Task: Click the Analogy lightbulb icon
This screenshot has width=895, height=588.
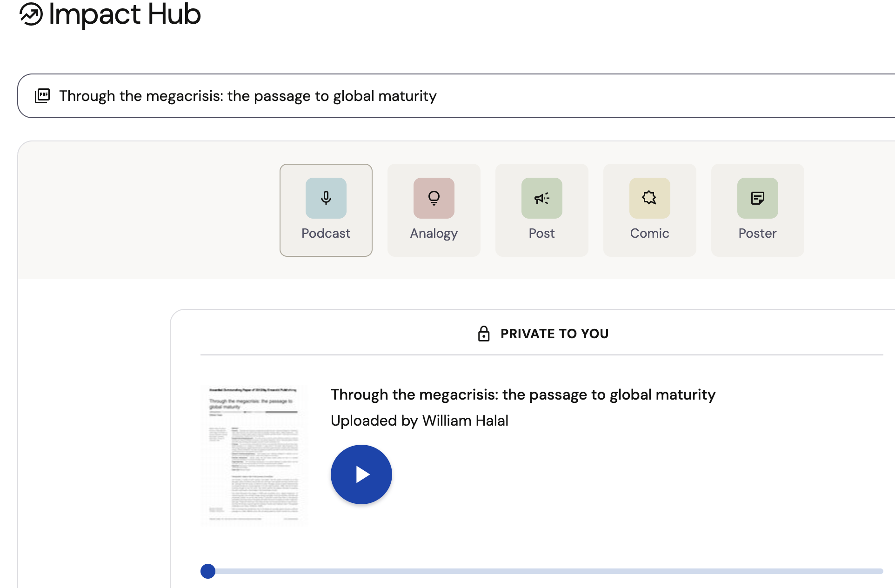Action: click(434, 198)
